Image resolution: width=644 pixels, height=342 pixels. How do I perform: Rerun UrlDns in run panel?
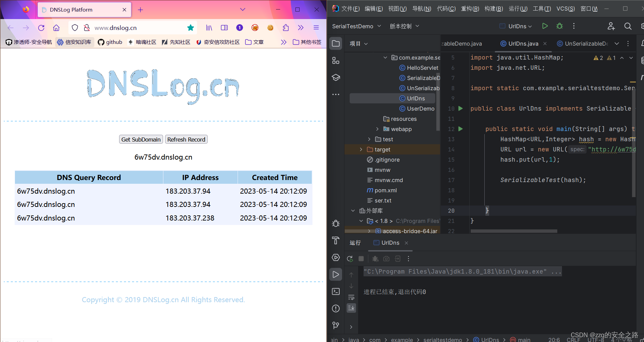pyautogui.click(x=350, y=259)
